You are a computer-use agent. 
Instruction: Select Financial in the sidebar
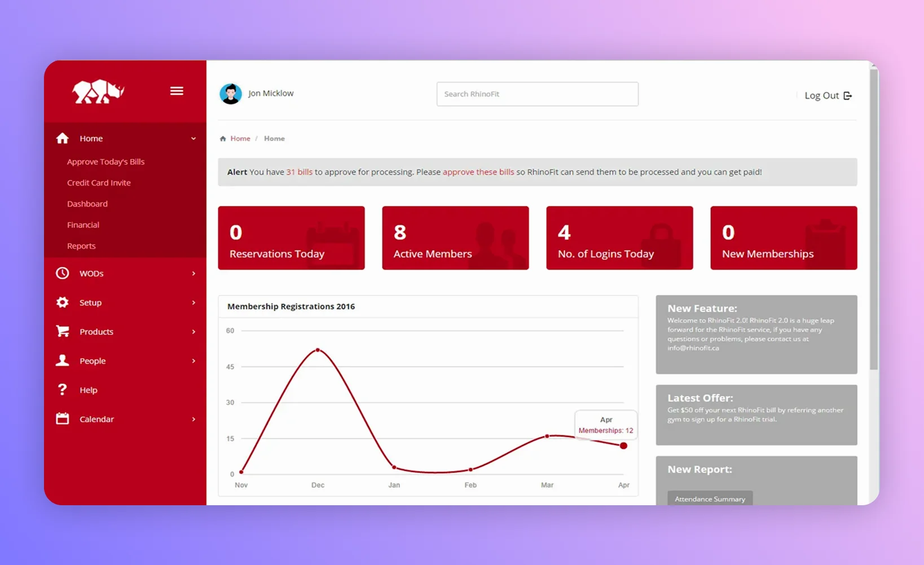(x=83, y=225)
